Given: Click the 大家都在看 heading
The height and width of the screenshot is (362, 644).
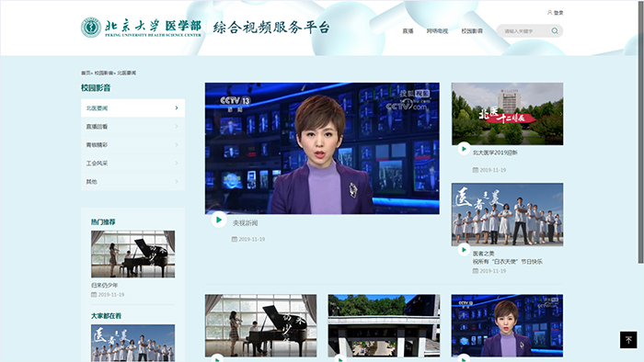Looking at the screenshot, I should [106, 316].
